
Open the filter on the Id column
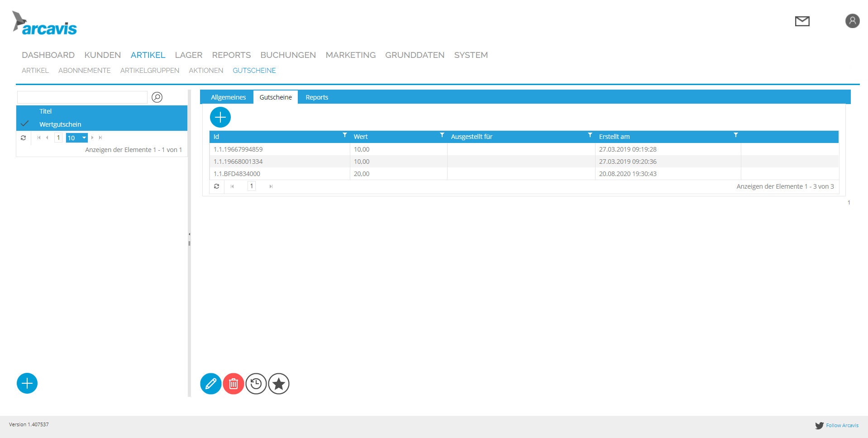tap(345, 135)
